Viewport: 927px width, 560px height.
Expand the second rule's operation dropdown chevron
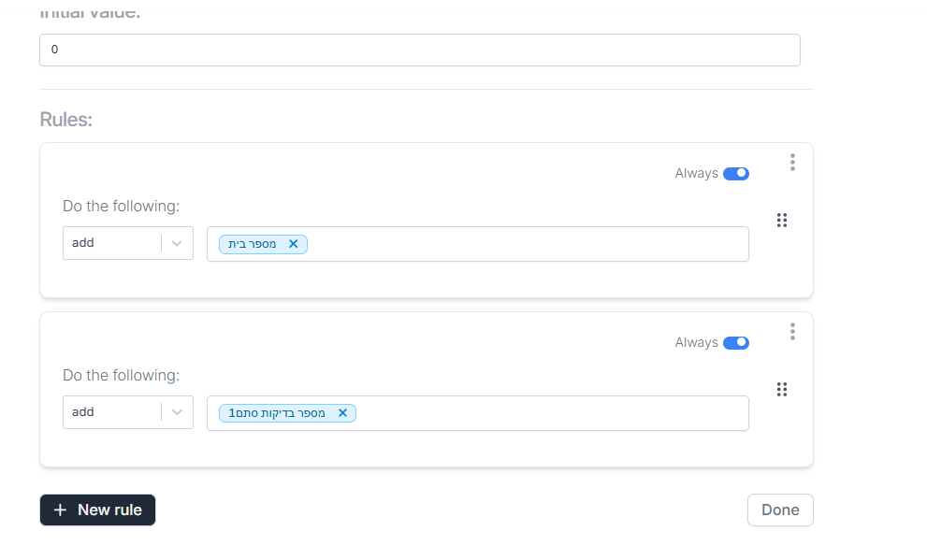(x=178, y=412)
